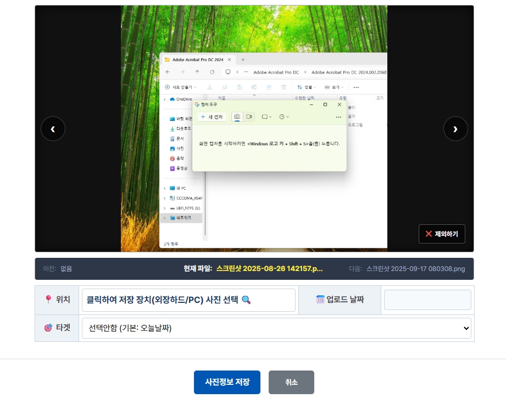The image size is (506, 420).
Task: Click the delete trash icon in Explorer preview
Action: [284, 87]
